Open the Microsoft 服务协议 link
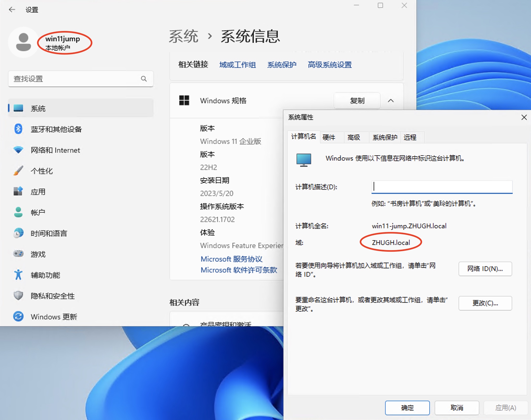 point(231,259)
